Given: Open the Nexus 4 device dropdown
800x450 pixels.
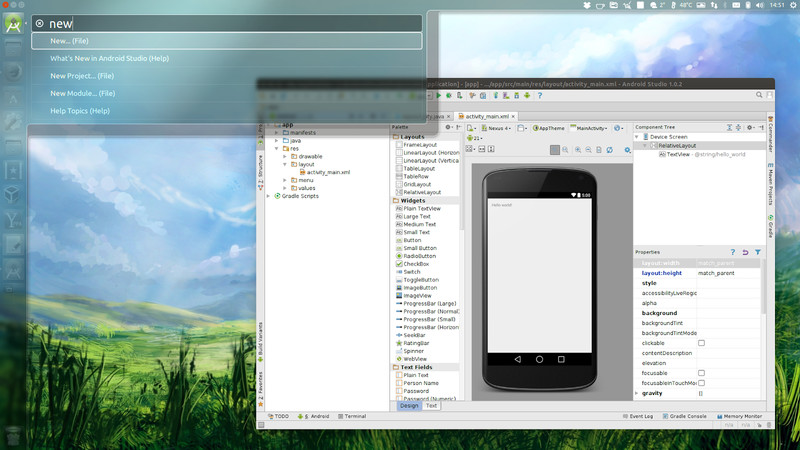Looking at the screenshot, I should [x=496, y=128].
